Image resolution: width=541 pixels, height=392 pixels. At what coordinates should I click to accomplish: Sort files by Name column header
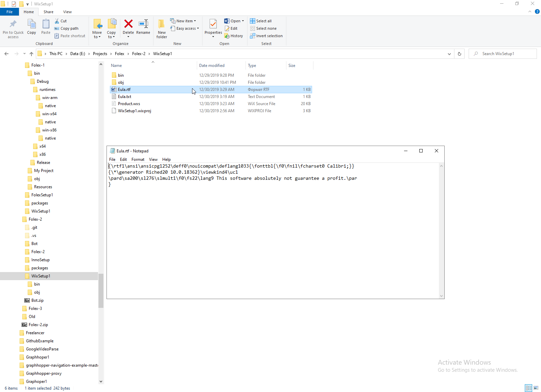click(153, 66)
